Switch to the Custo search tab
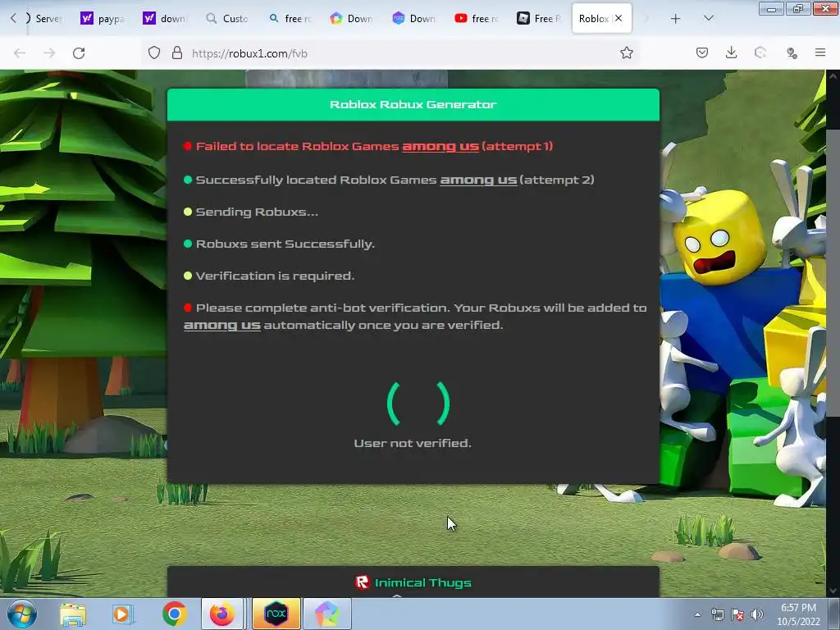This screenshot has height=630, width=840. coord(226,19)
